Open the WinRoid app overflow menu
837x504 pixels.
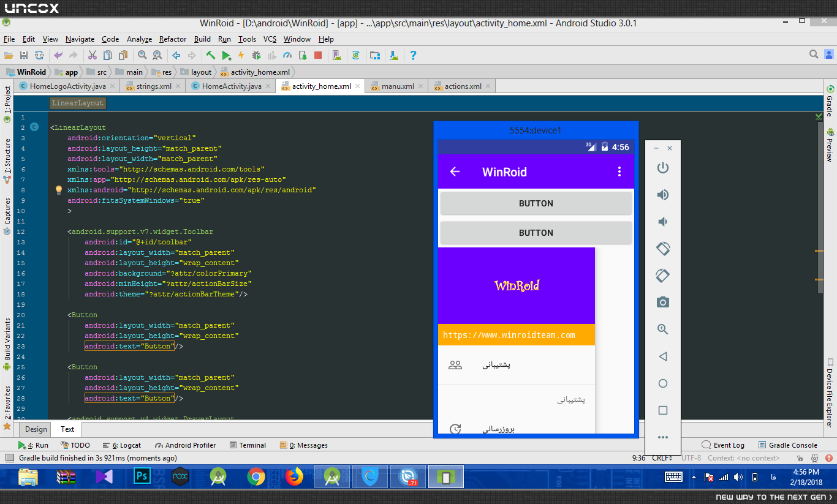click(619, 171)
